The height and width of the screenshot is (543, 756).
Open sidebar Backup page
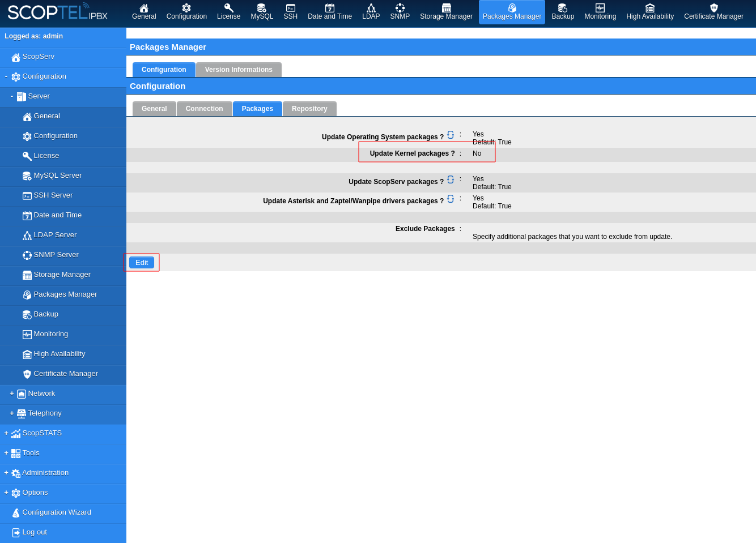46,314
